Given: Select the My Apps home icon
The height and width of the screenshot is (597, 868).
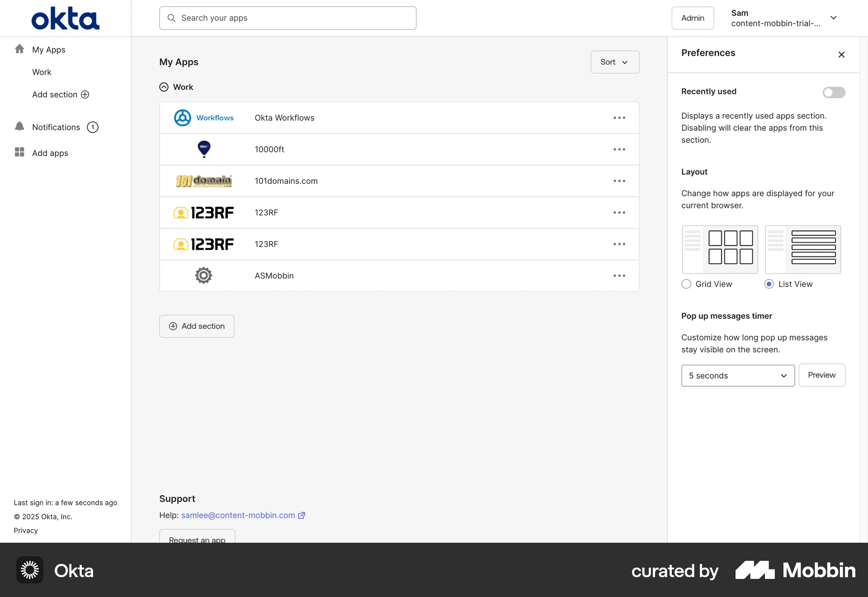Looking at the screenshot, I should pyautogui.click(x=19, y=48).
